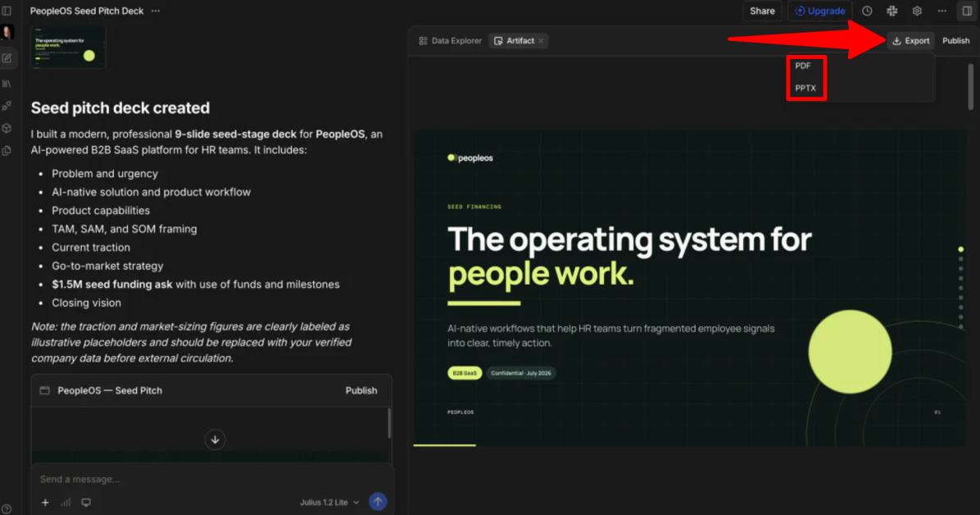Image resolution: width=980 pixels, height=515 pixels.
Task: Start a new chat with pencil icon
Action: [7, 58]
